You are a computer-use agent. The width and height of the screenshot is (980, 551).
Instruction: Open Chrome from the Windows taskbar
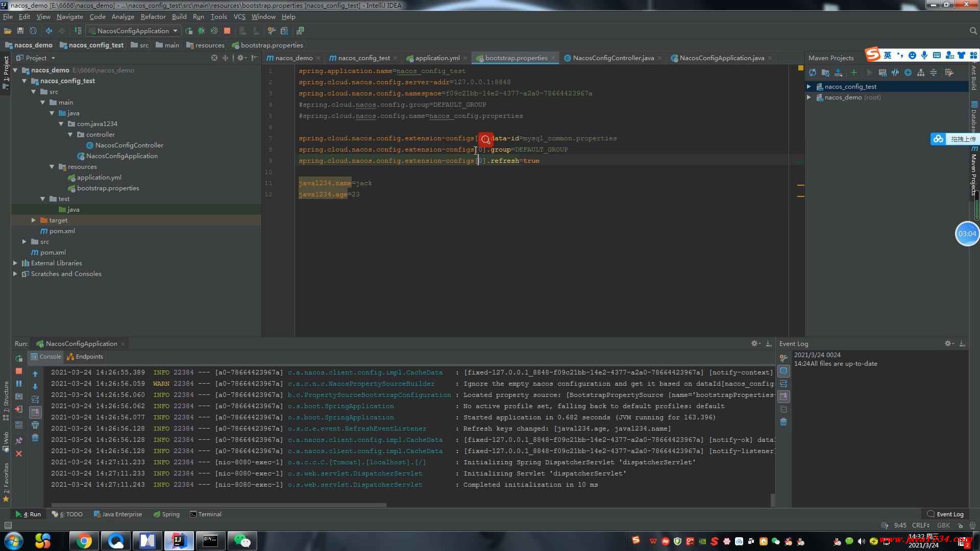coord(84,541)
